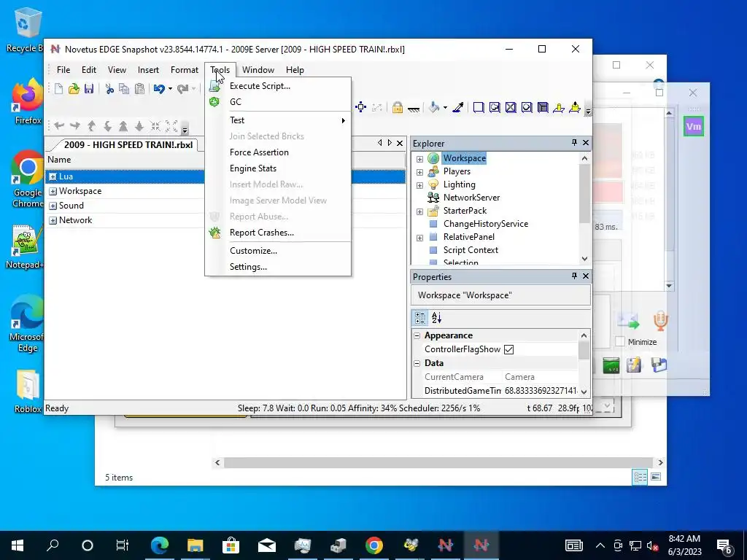This screenshot has height=560, width=747.
Task: Check the Minimize checkbox in background window
Action: point(620,342)
